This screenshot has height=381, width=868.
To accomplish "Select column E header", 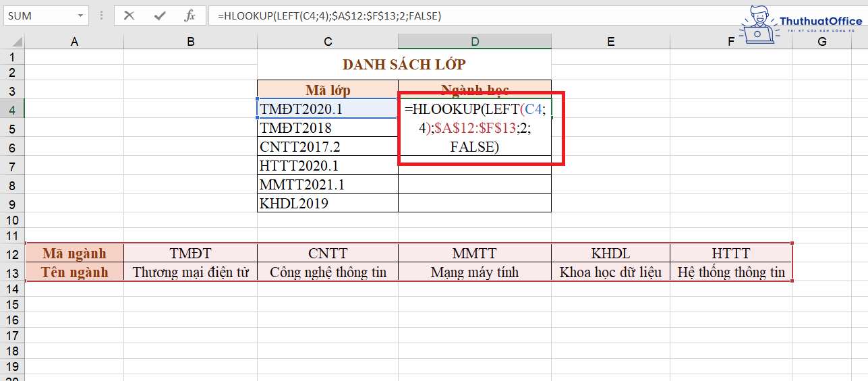I will click(x=610, y=42).
